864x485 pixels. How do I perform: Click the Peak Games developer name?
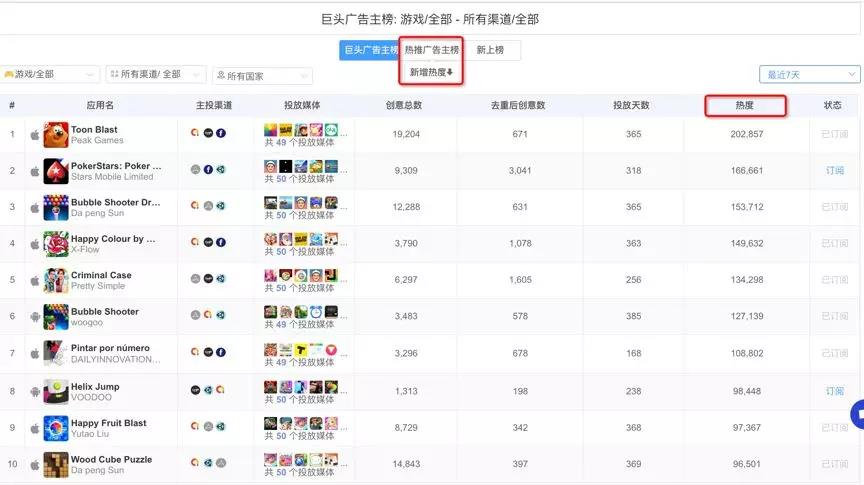click(97, 141)
